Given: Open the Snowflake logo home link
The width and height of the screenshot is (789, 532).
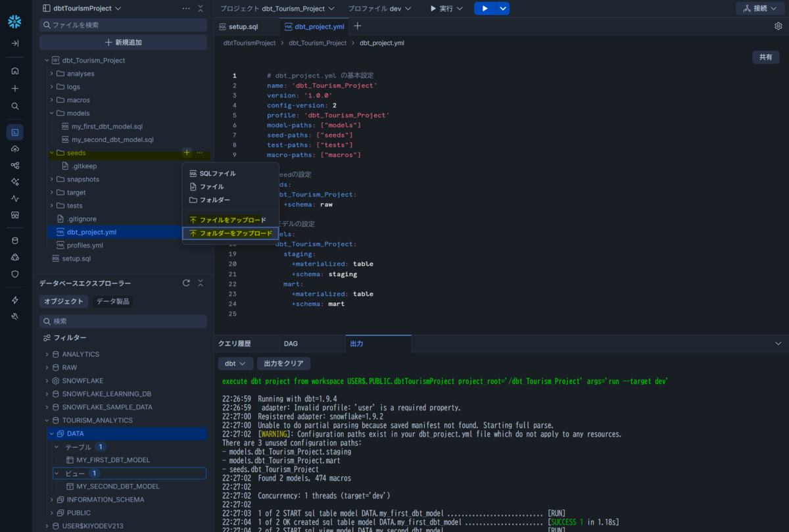Looking at the screenshot, I should pos(14,22).
